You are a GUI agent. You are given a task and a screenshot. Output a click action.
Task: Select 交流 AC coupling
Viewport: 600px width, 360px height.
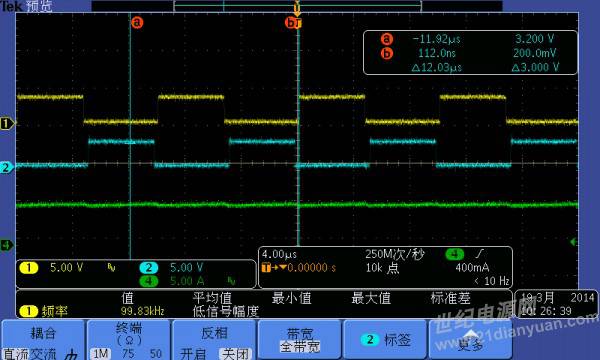[x=43, y=354]
